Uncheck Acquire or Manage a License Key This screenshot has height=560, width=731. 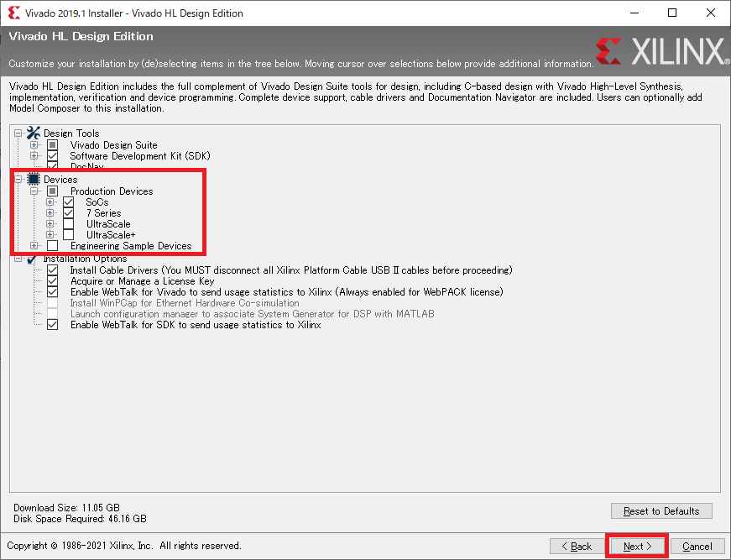coord(53,281)
